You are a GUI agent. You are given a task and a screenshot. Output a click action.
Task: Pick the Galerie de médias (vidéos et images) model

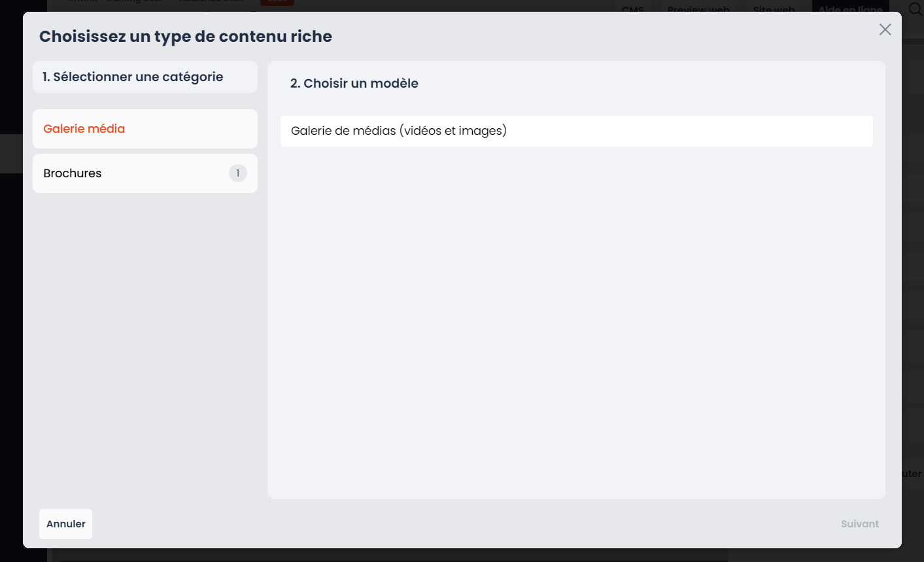(576, 131)
